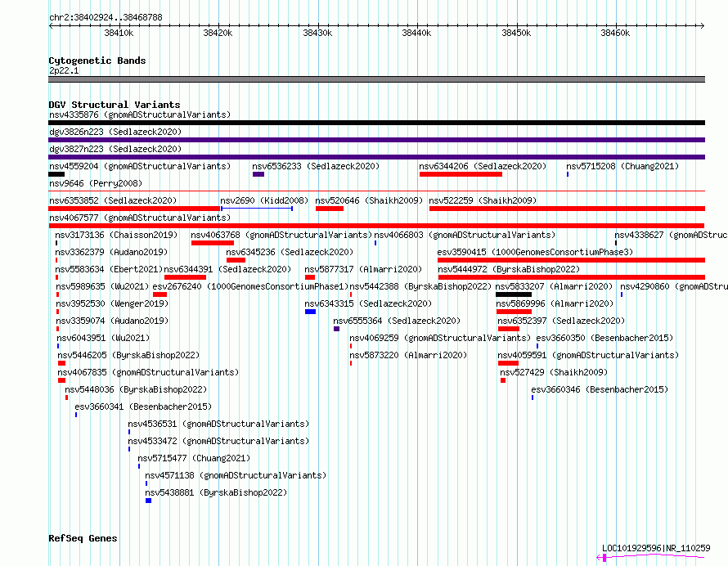Click the 38430k ruler tick label
The image size is (728, 566).
(317, 33)
